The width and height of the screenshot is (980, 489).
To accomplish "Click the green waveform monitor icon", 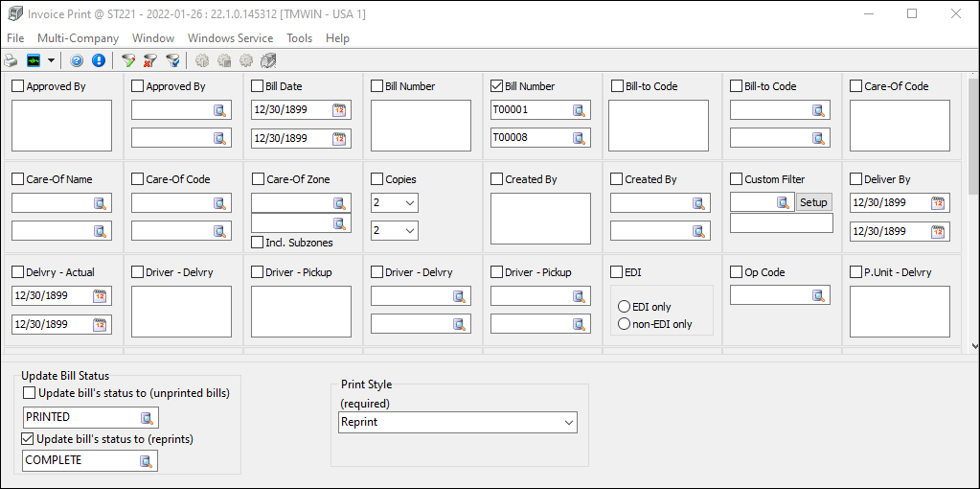I will 34,60.
